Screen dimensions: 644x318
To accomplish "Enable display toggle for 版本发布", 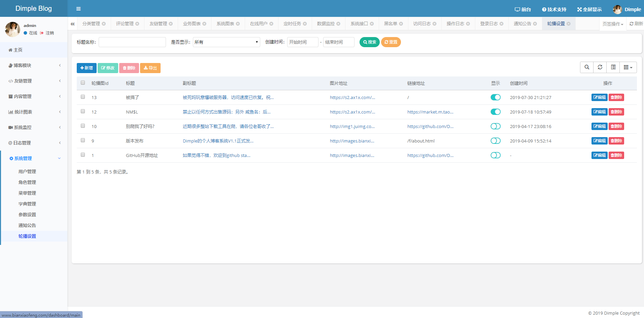I will (496, 141).
